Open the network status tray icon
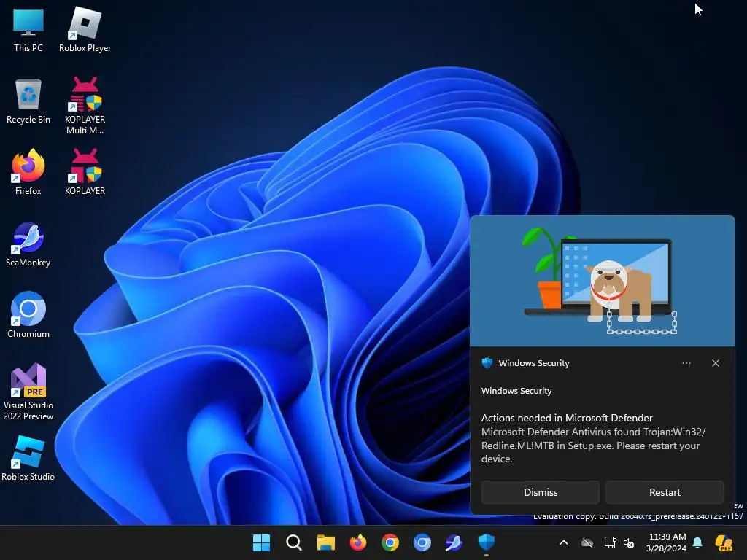The image size is (747, 560). pyautogui.click(x=610, y=542)
